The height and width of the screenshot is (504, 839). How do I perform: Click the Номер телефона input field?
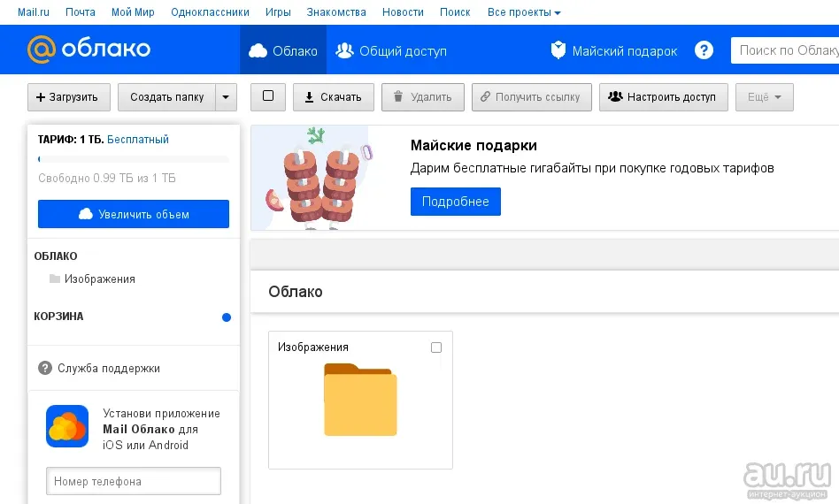pos(134,481)
